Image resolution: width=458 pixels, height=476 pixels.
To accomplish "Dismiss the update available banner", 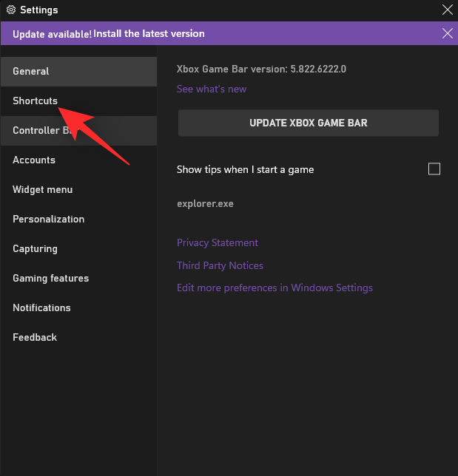I will point(448,33).
